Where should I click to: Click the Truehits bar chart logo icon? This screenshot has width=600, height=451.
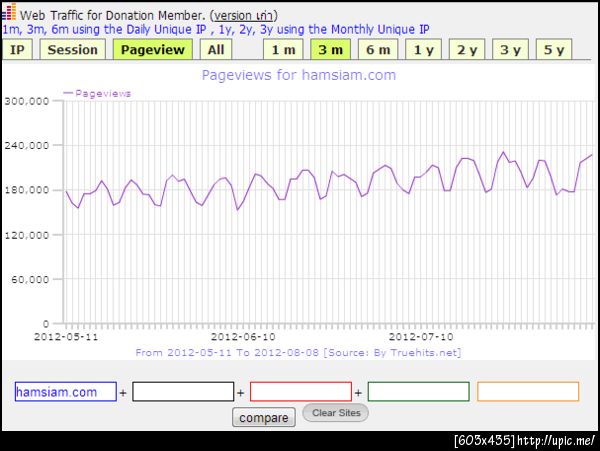tap(9, 11)
